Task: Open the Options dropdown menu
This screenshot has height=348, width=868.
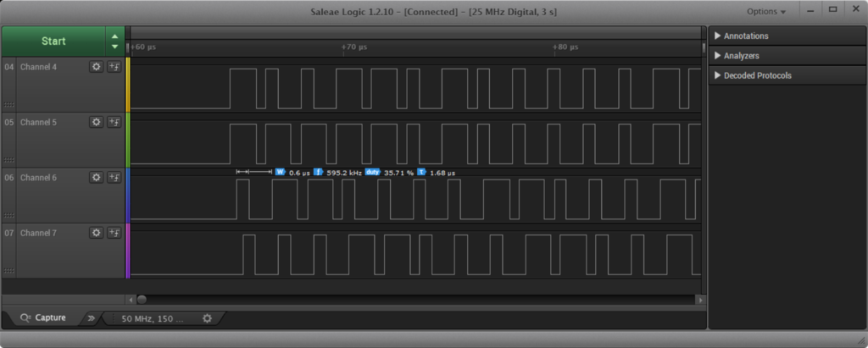Action: pos(765,12)
